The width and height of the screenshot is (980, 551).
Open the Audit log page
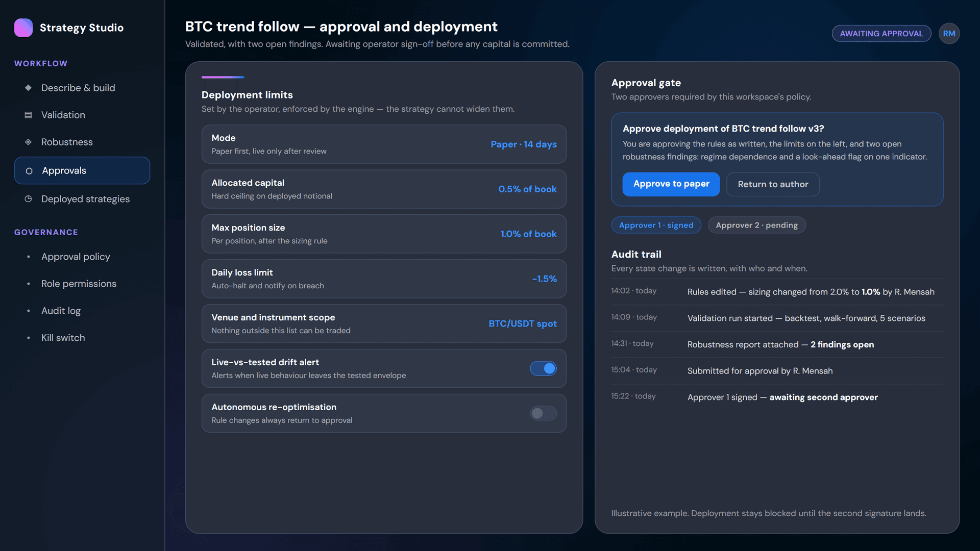pyautogui.click(x=82, y=311)
